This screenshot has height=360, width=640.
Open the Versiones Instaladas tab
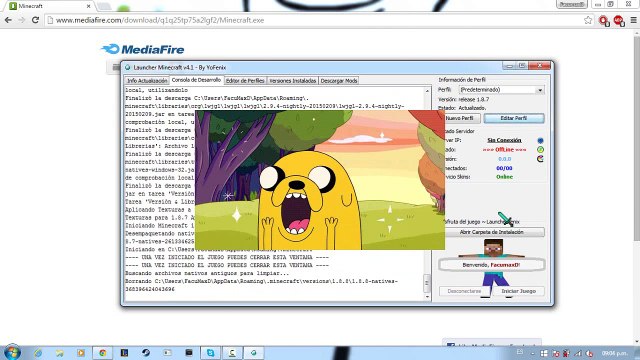[293, 81]
